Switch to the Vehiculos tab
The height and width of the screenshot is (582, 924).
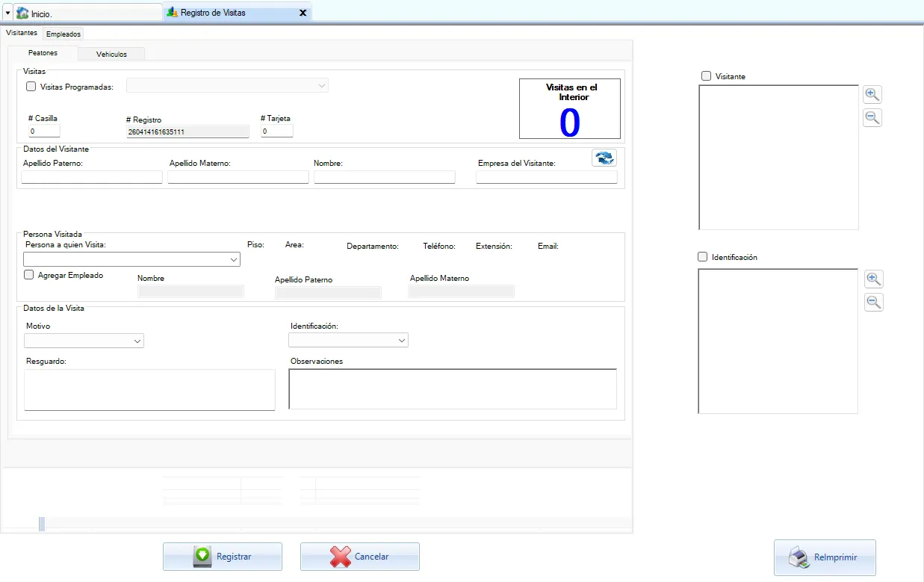click(x=111, y=54)
